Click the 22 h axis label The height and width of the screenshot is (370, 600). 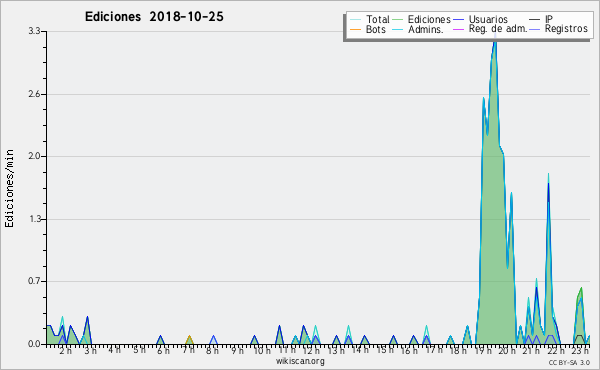tap(555, 351)
